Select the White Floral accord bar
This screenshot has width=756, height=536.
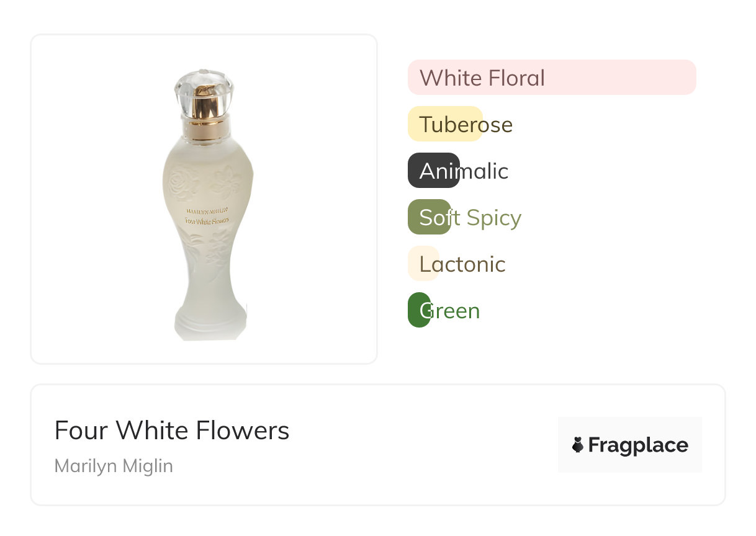552,78
